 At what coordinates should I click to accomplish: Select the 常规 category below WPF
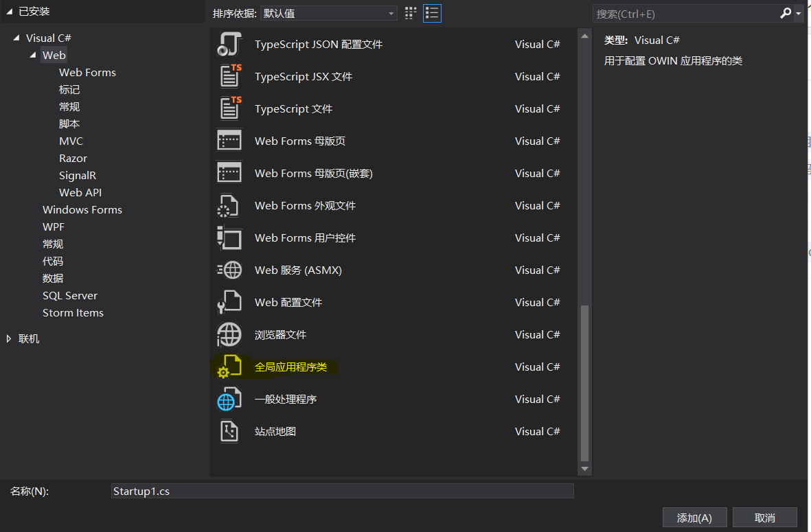tap(53, 244)
